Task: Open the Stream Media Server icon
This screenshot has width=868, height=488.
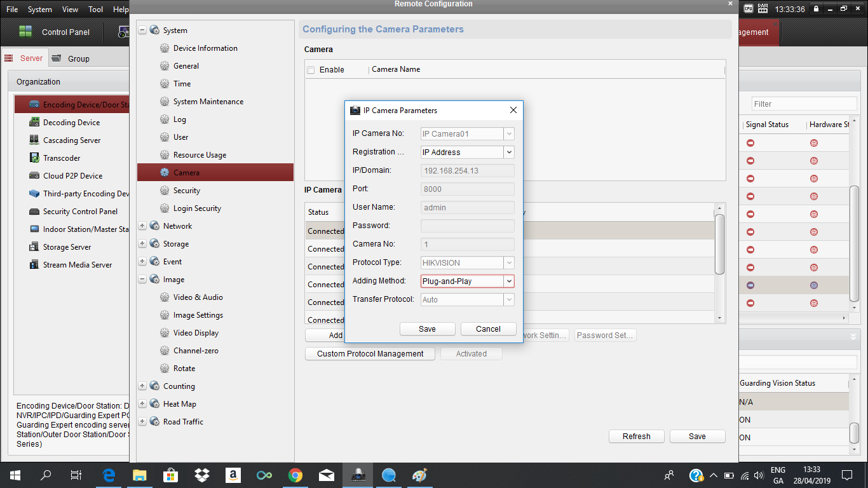Action: tap(34, 265)
